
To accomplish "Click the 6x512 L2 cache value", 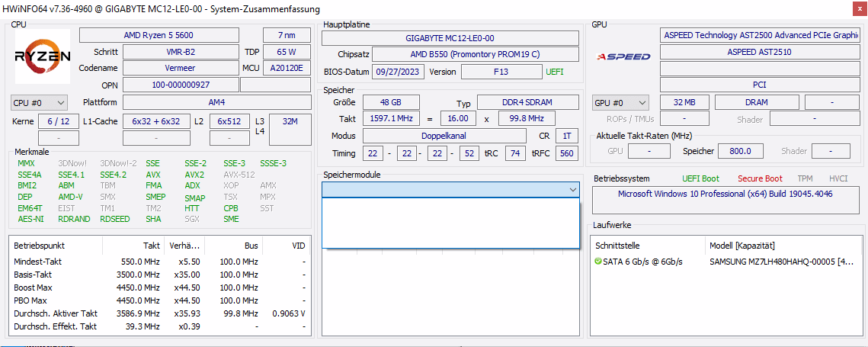I will [229, 121].
